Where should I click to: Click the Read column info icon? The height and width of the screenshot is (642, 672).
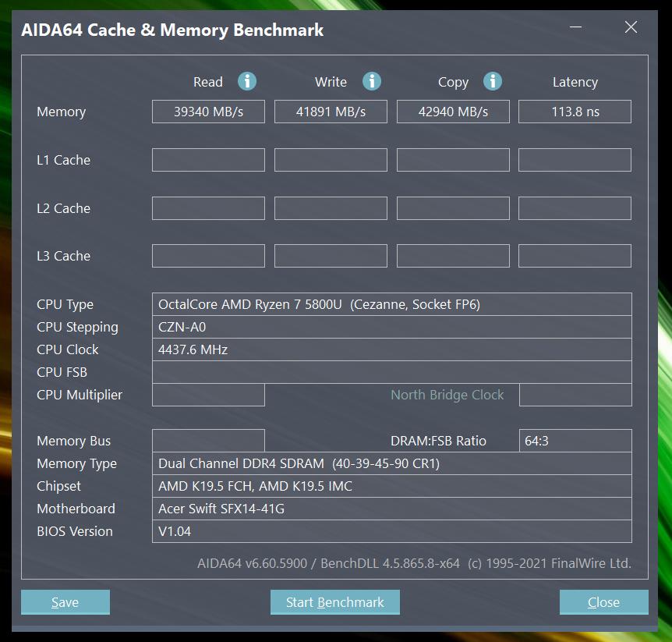(x=247, y=81)
